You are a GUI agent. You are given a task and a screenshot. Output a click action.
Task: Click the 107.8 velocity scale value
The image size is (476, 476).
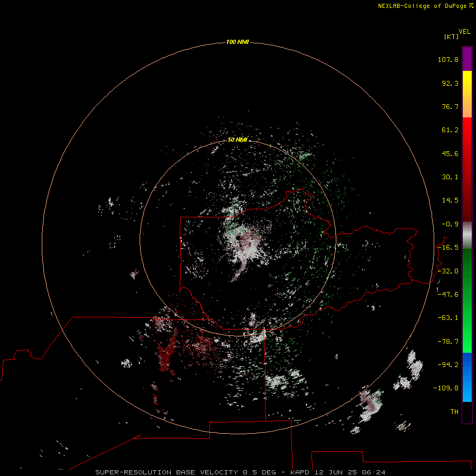pos(448,59)
